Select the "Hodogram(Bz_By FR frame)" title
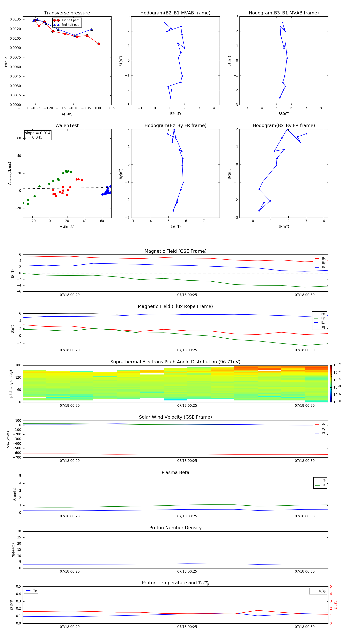The height and width of the screenshot is (644, 351). coord(175,125)
